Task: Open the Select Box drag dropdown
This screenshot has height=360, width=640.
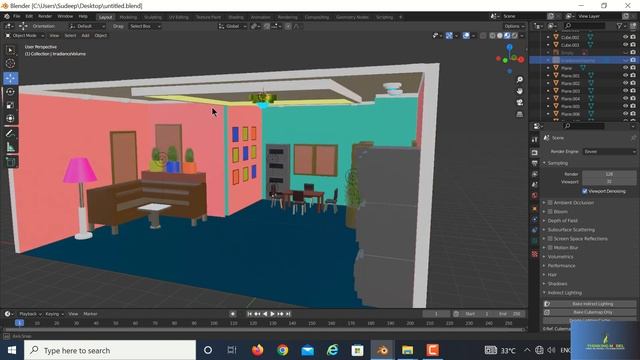Action: [x=144, y=26]
